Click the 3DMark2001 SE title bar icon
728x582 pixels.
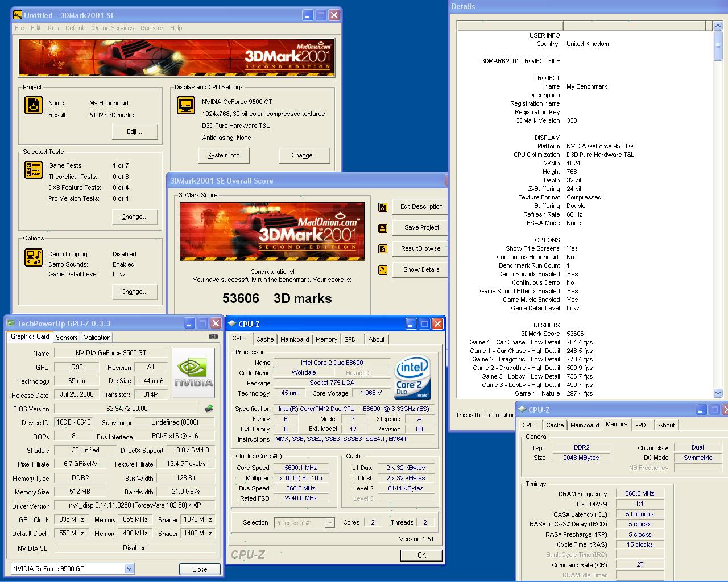(x=18, y=15)
